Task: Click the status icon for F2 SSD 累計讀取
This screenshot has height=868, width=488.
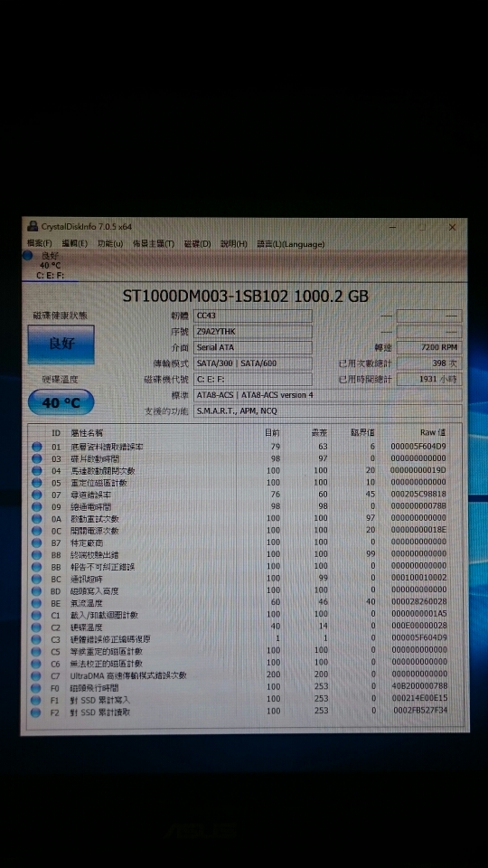Action: [37, 712]
